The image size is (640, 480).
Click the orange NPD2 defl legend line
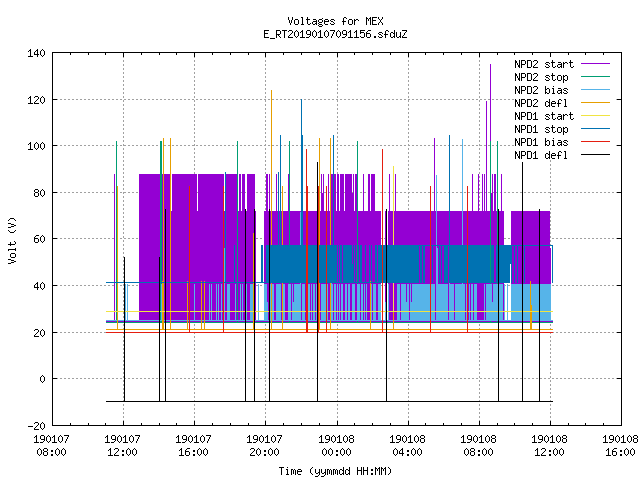point(596,102)
